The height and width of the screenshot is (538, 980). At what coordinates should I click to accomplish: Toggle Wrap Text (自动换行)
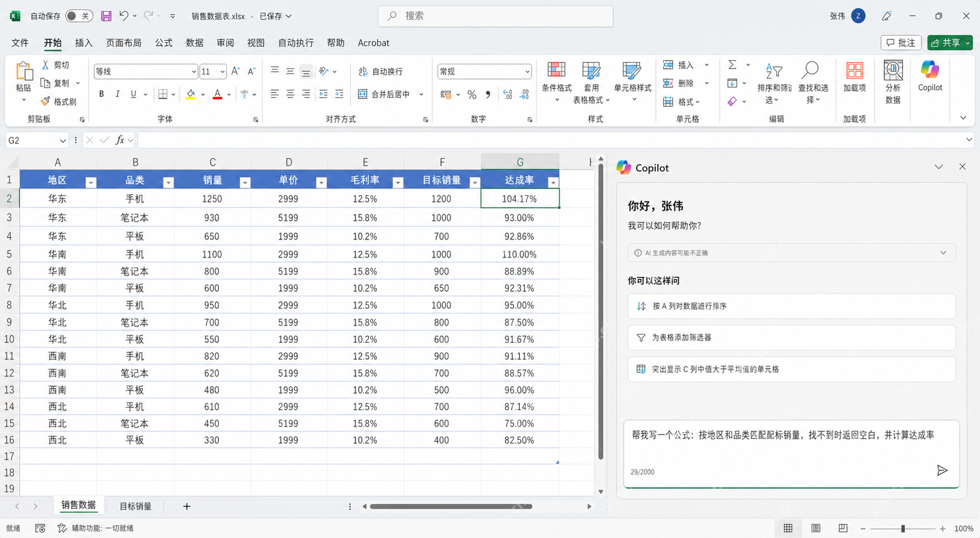pyautogui.click(x=381, y=71)
